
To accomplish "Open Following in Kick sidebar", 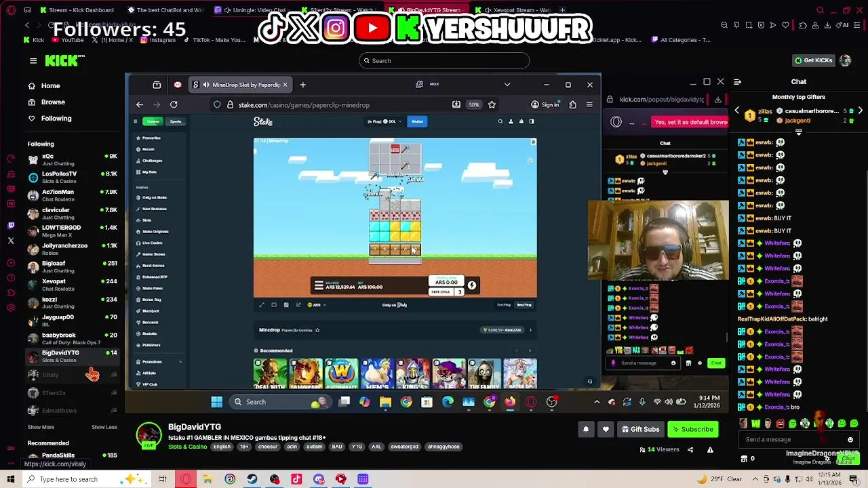I will tap(56, 119).
